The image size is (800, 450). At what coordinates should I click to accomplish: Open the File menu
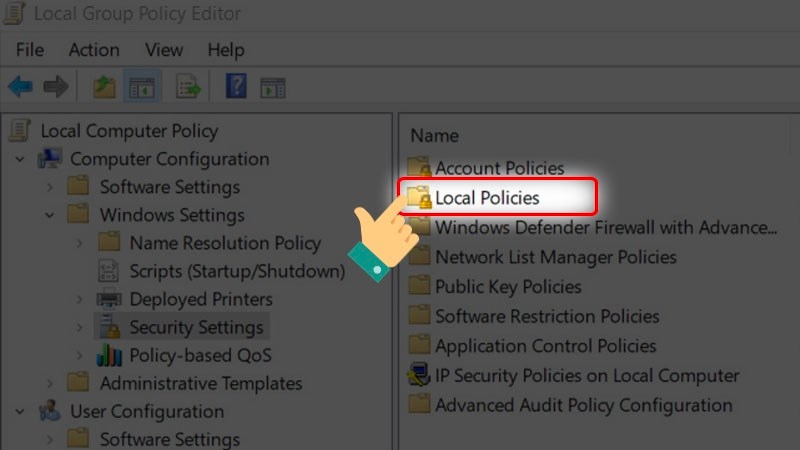pos(30,50)
